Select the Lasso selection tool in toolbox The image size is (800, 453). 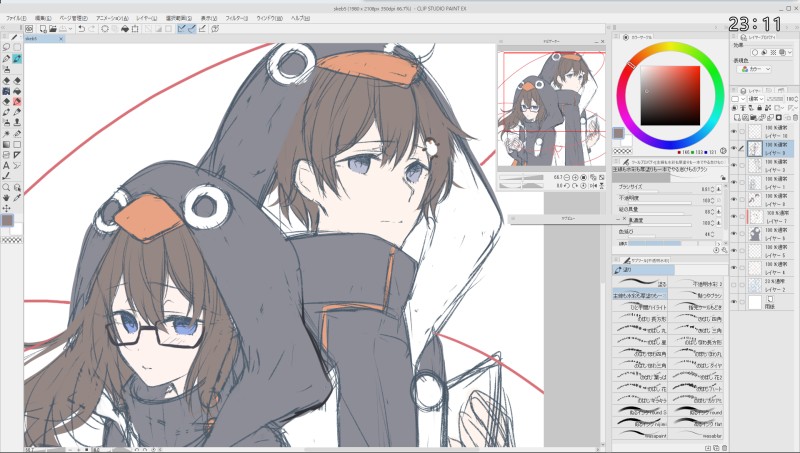click(7, 47)
